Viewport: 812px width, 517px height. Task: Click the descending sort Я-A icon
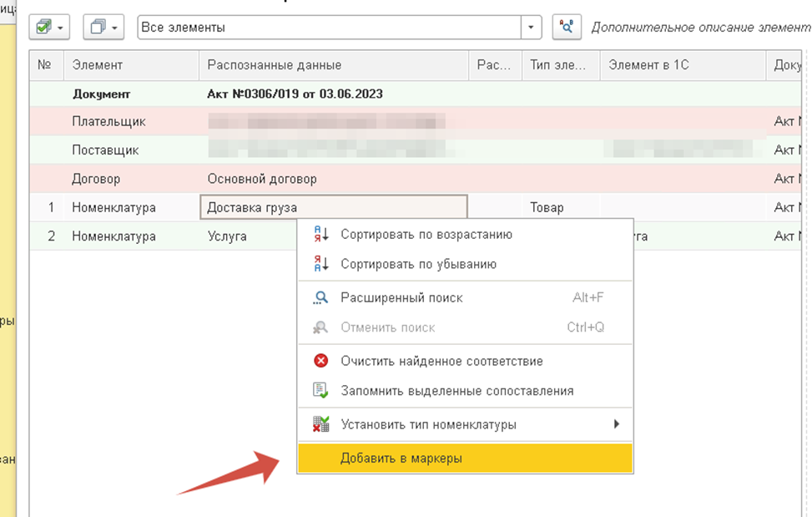pyautogui.click(x=321, y=264)
